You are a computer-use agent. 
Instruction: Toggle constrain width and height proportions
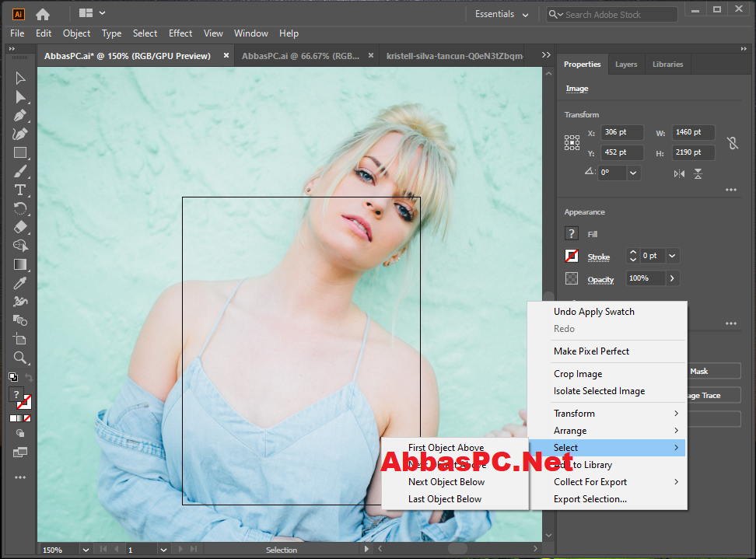click(733, 142)
